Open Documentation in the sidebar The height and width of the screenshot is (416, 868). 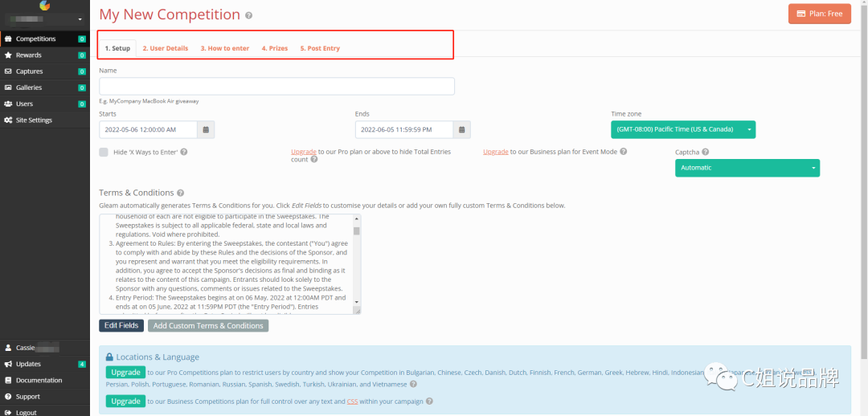tap(44, 381)
